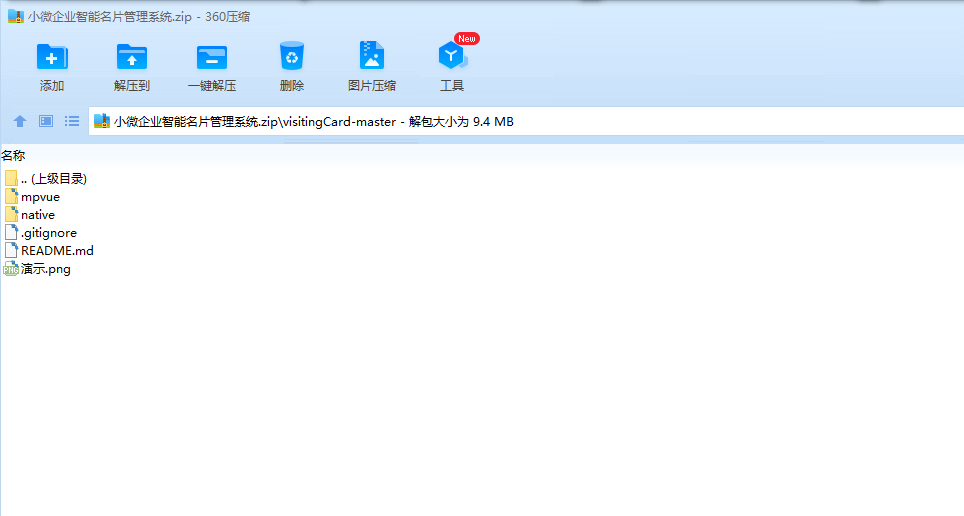Click the 名称 column header

[x=14, y=156]
